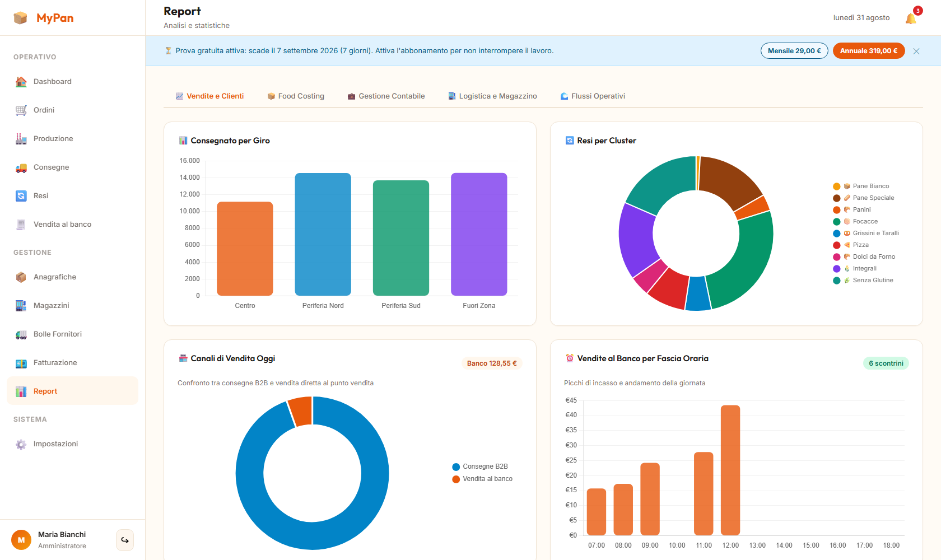Image resolution: width=941 pixels, height=560 pixels.
Task: Click the Resi per Cluster card icon
Action: coord(570,141)
